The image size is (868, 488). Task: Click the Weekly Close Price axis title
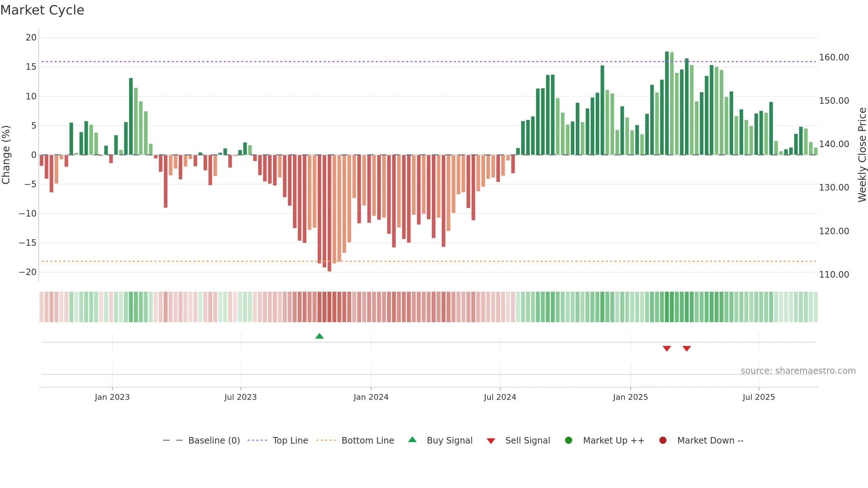[x=862, y=155]
